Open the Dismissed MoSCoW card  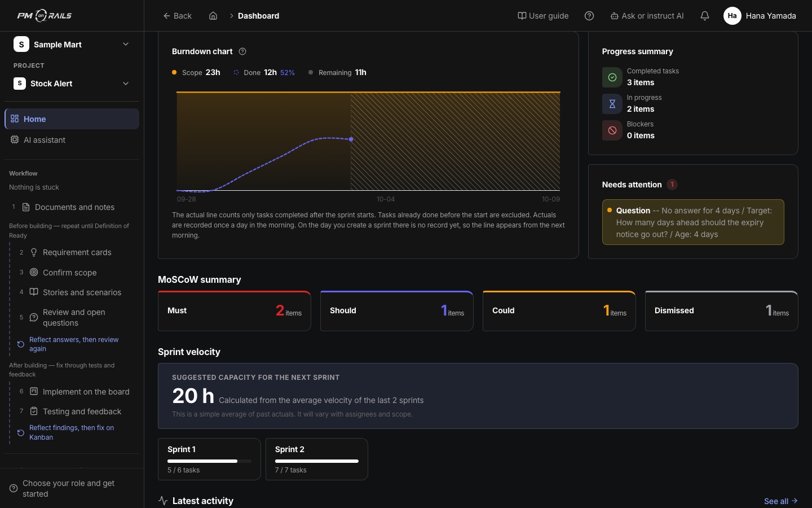(x=722, y=310)
